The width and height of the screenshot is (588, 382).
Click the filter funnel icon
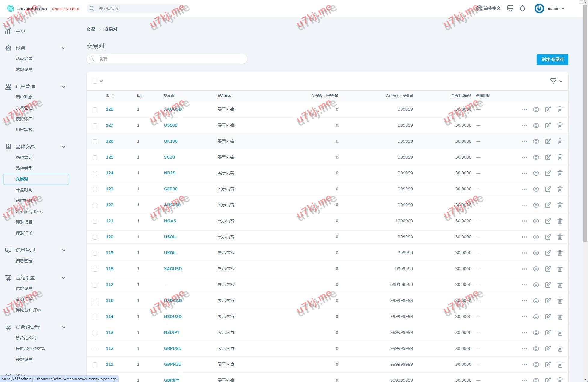pyautogui.click(x=553, y=81)
